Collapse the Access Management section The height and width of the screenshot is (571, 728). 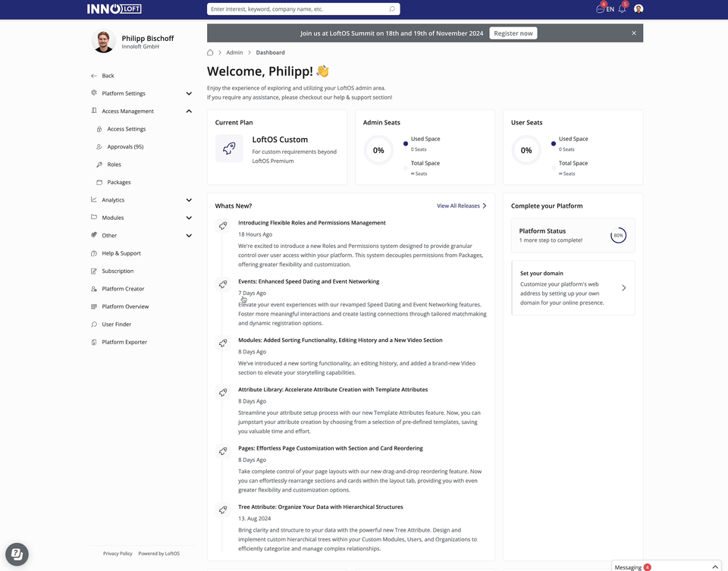point(189,111)
